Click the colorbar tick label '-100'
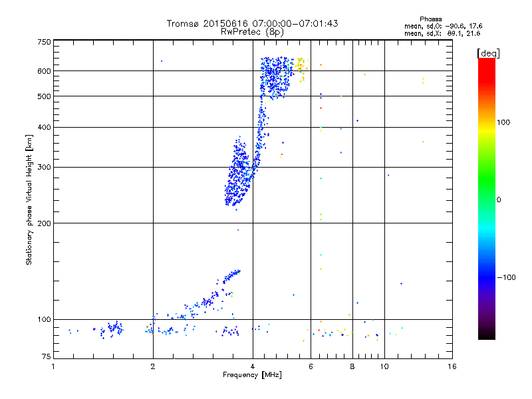532x399 pixels. pyautogui.click(x=506, y=277)
